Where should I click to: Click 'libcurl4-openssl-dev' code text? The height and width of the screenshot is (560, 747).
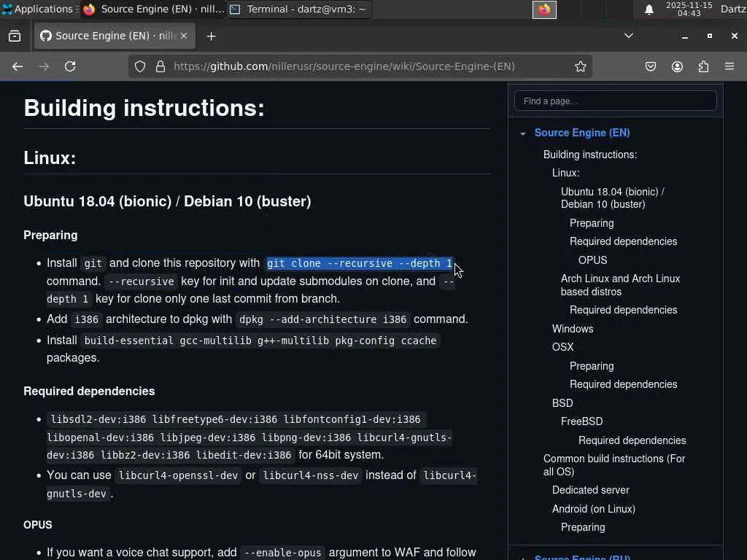178,475
